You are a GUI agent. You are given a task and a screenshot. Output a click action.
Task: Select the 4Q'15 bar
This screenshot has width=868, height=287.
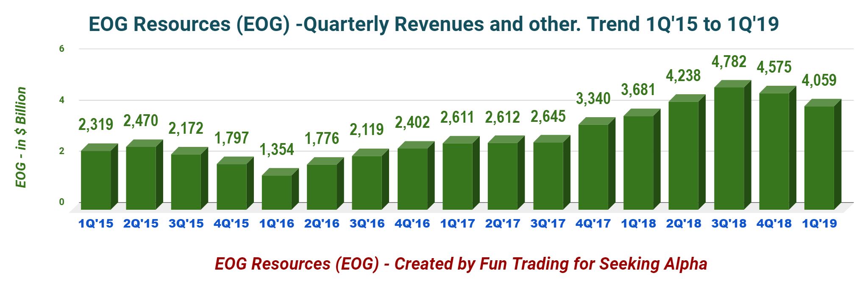point(235,183)
